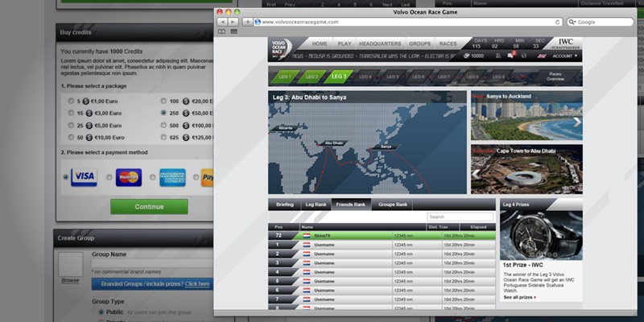Screen dimensions: 644x322
Task: Click previous arrow on Cape Town image
Action: tap(476, 174)
